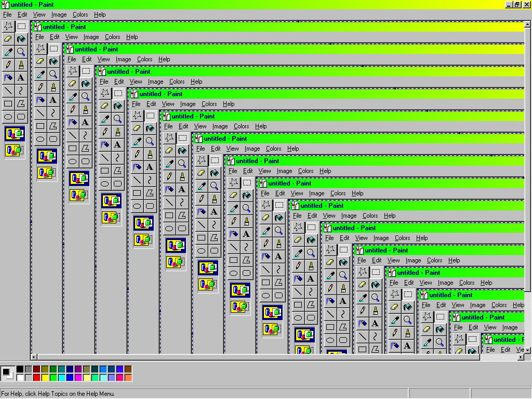Choose the light gray palette swatch
532x399 pixels.
click(29, 377)
